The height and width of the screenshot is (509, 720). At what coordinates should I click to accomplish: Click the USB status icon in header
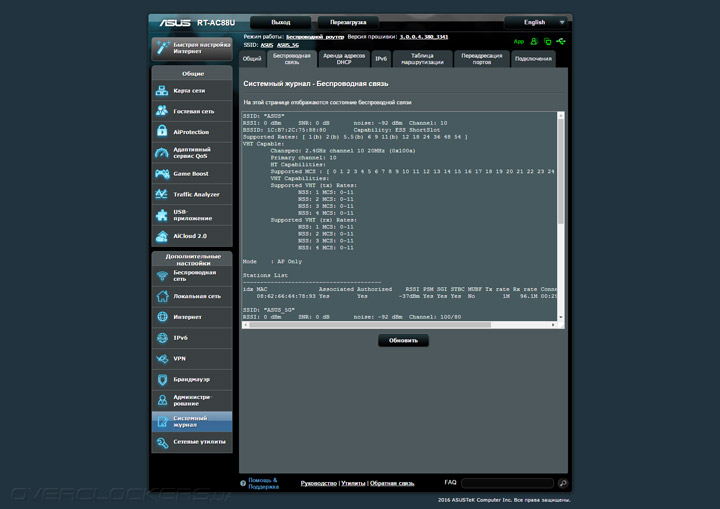click(x=562, y=42)
